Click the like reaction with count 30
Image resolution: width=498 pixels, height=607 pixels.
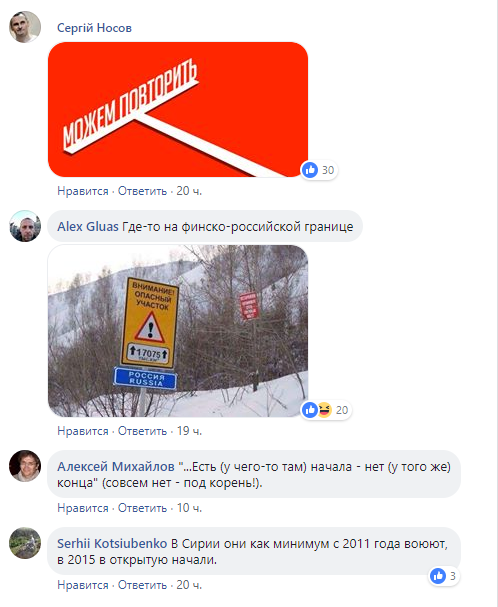coord(318,170)
